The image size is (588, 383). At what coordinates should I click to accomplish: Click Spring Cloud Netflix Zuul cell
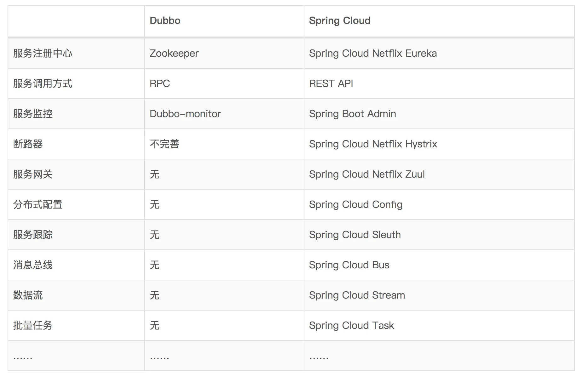367,174
